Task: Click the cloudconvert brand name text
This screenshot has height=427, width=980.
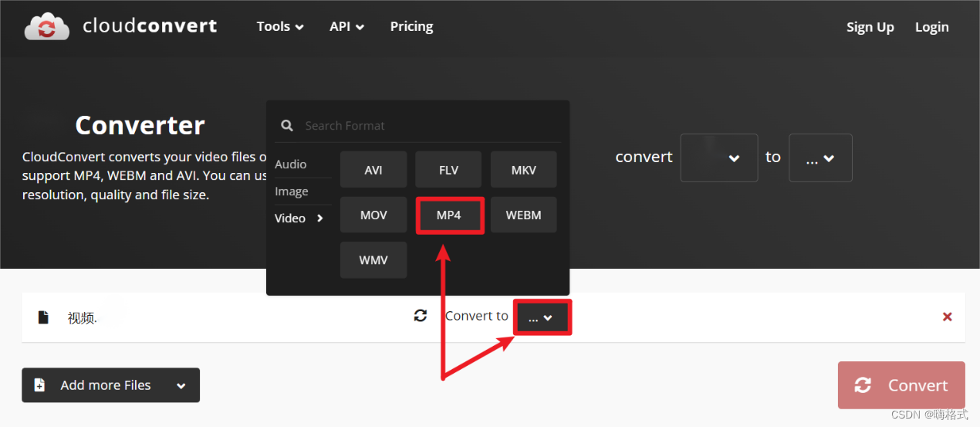Action: click(x=150, y=26)
